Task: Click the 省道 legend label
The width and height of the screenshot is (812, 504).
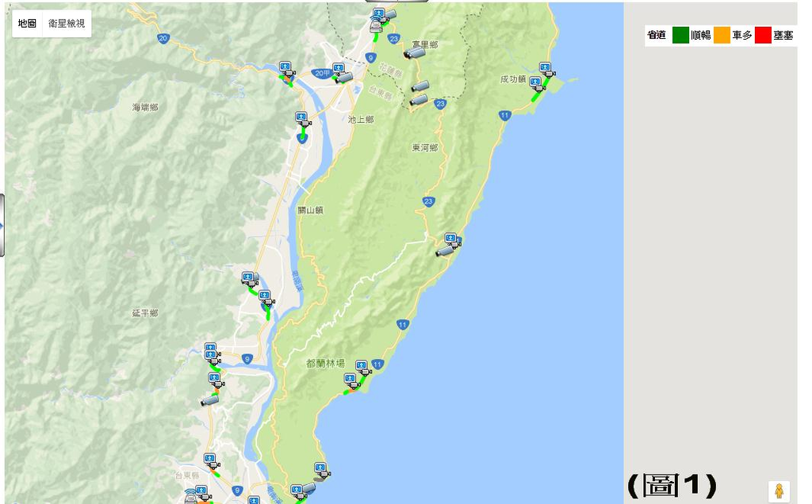Action: [x=656, y=36]
